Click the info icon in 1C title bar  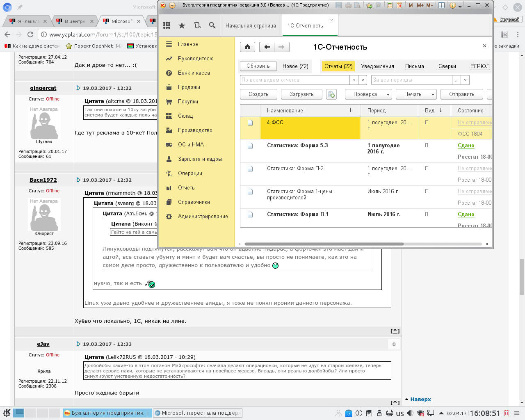[x=453, y=5]
